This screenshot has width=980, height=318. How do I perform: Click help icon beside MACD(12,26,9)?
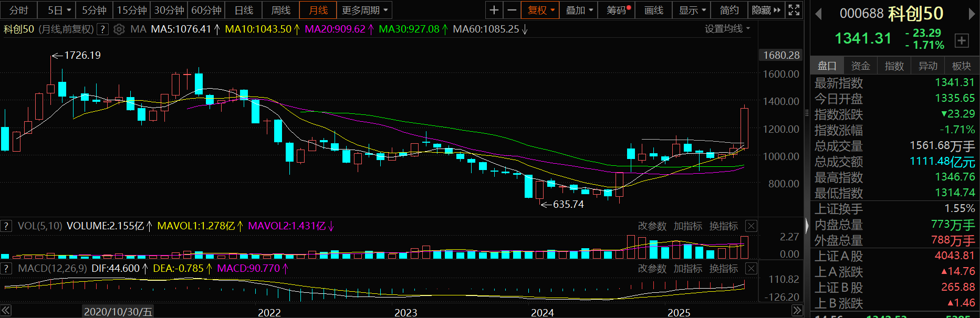pyautogui.click(x=6, y=269)
